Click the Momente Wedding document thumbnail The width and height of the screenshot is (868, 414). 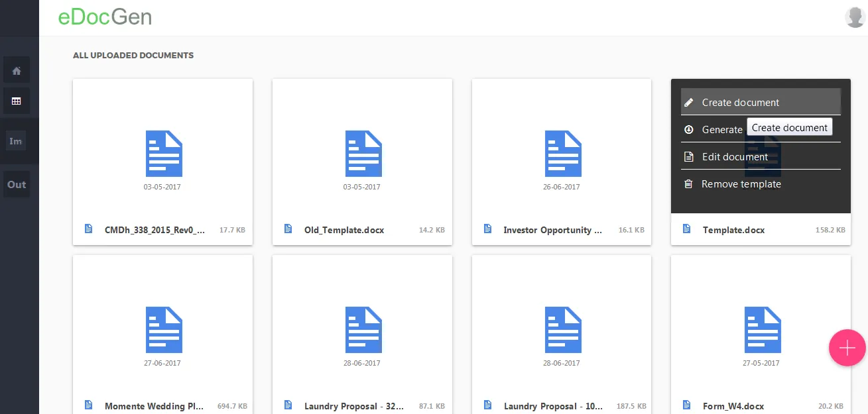164,329
